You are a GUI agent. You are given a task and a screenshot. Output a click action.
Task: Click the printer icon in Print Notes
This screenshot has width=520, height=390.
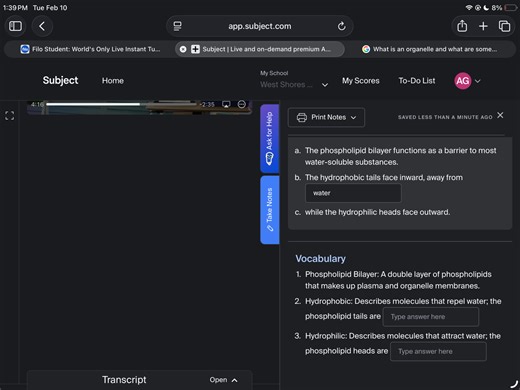coord(302,117)
